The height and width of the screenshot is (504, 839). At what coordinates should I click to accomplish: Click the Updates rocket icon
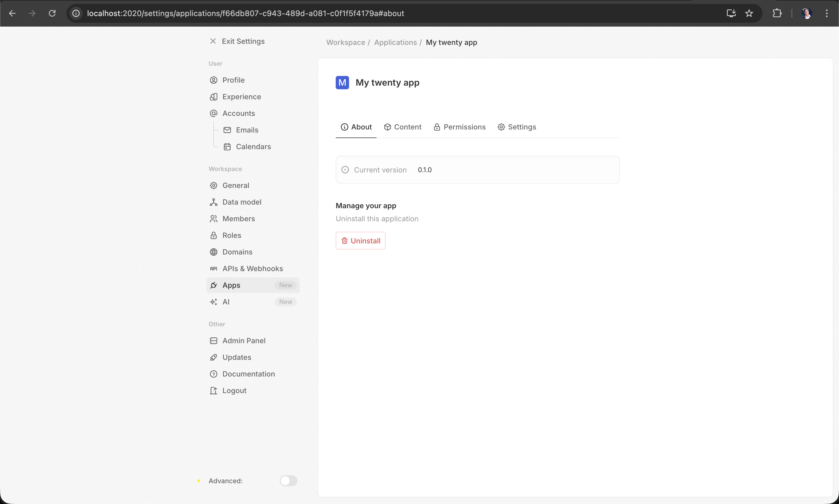coord(213,357)
